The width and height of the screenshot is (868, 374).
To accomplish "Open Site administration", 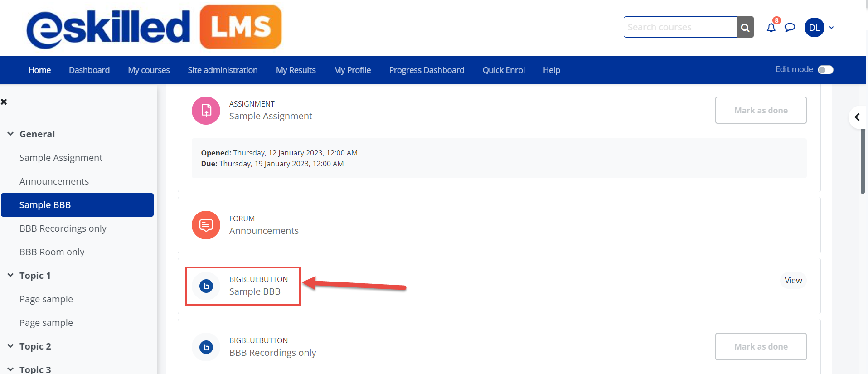I will [223, 70].
